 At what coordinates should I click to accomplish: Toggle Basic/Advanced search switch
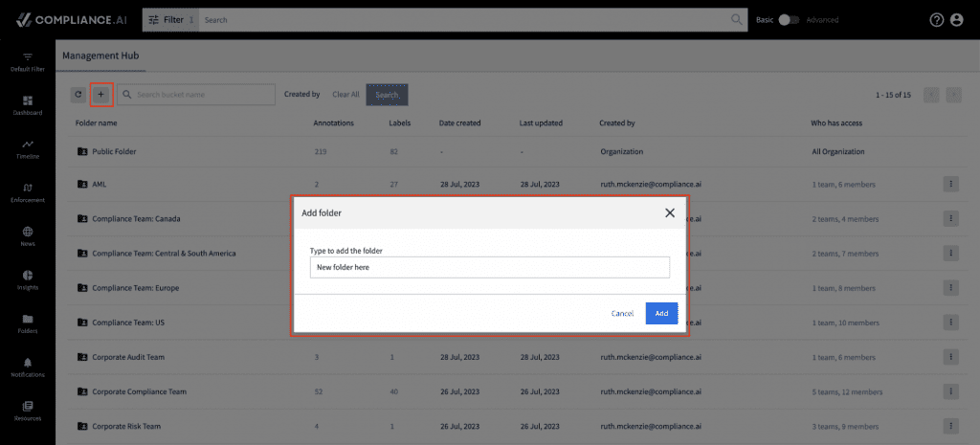pyautogui.click(x=789, y=20)
